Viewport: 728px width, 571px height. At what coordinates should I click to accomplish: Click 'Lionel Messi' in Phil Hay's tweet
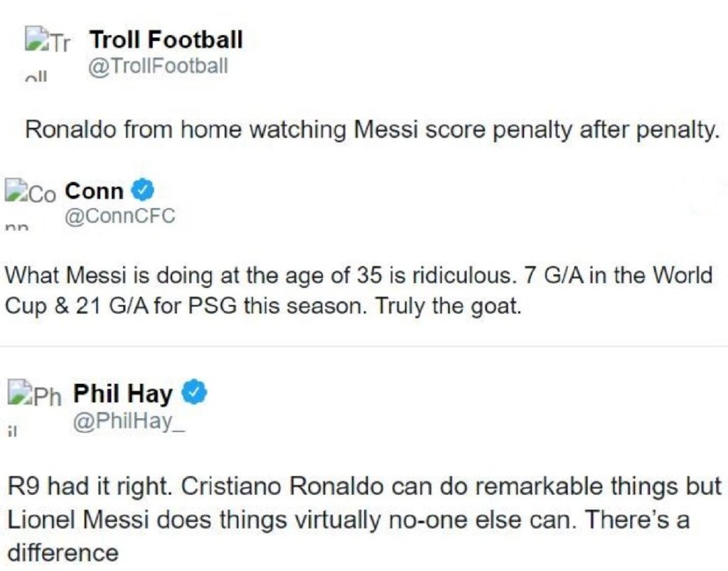point(79,520)
